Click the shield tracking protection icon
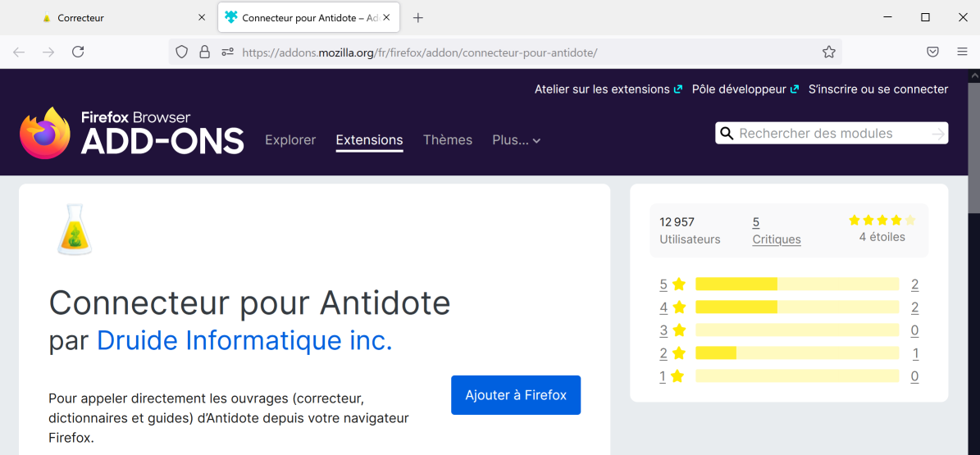The image size is (980, 455). coord(182,52)
